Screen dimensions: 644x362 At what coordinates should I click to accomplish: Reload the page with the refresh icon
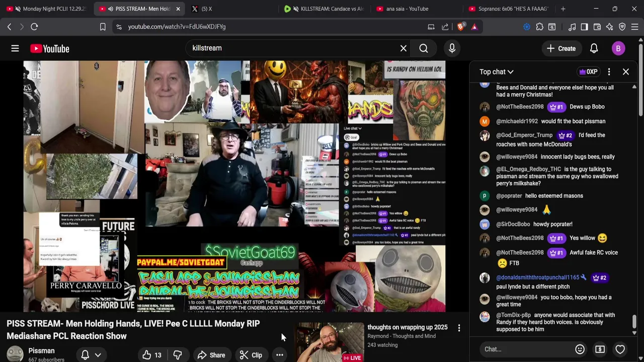34,27
